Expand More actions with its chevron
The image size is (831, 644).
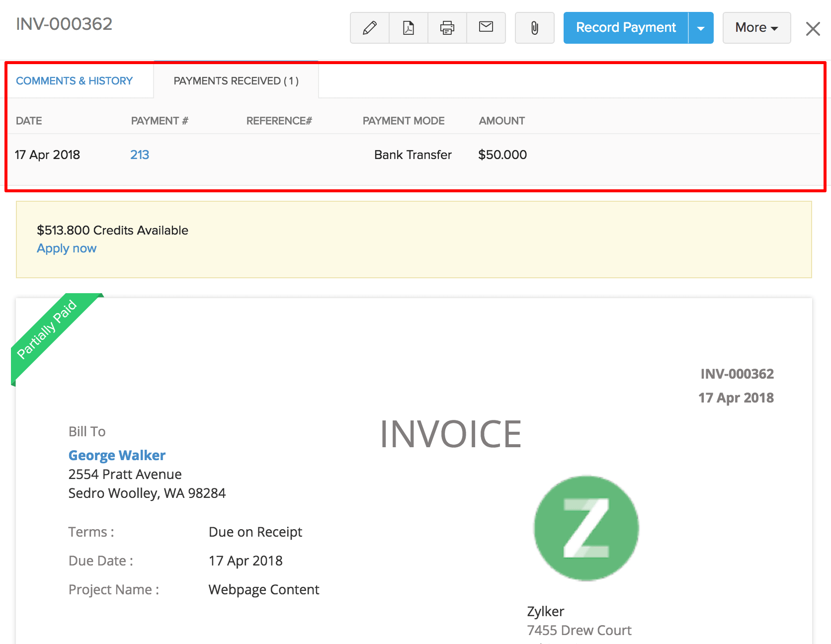pyautogui.click(x=774, y=28)
